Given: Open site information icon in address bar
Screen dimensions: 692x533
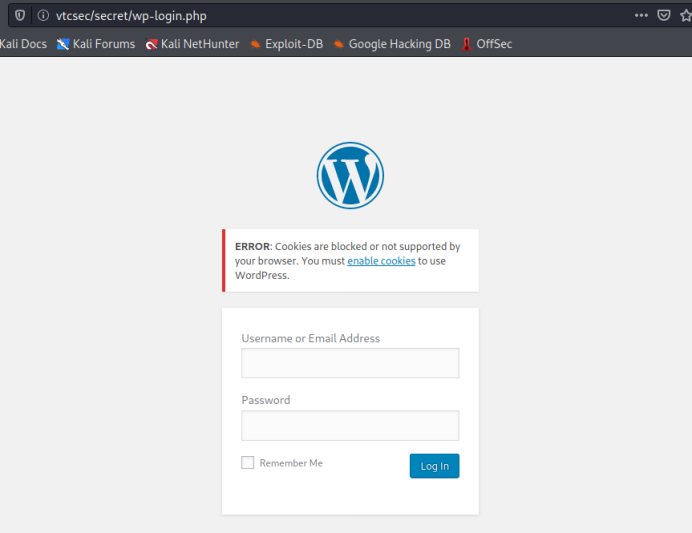Looking at the screenshot, I should pos(43,15).
